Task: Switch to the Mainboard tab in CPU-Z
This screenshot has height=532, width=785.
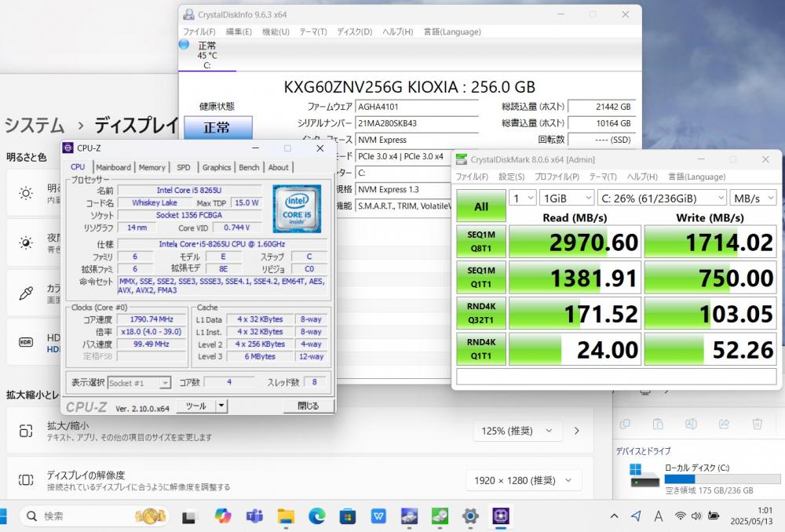Action: click(113, 167)
